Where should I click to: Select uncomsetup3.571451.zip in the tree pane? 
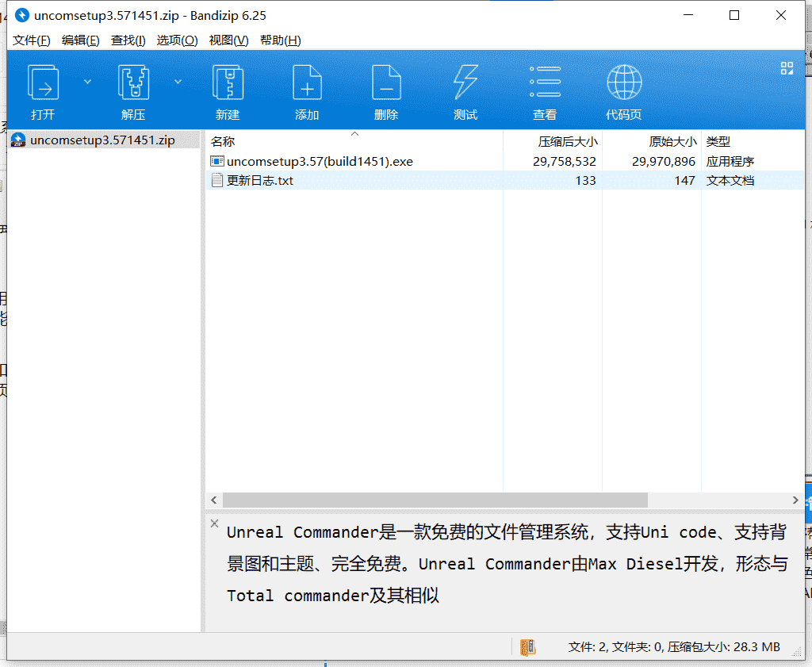point(102,140)
